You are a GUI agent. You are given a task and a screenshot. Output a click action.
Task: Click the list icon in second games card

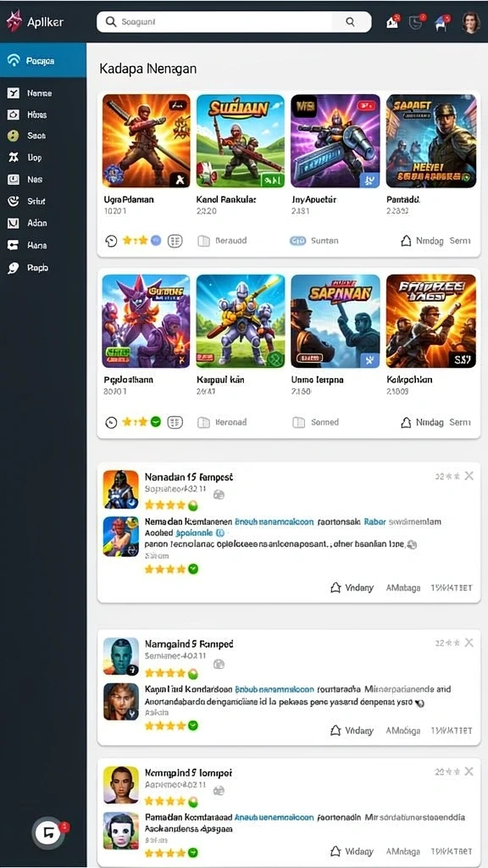pyautogui.click(x=175, y=422)
